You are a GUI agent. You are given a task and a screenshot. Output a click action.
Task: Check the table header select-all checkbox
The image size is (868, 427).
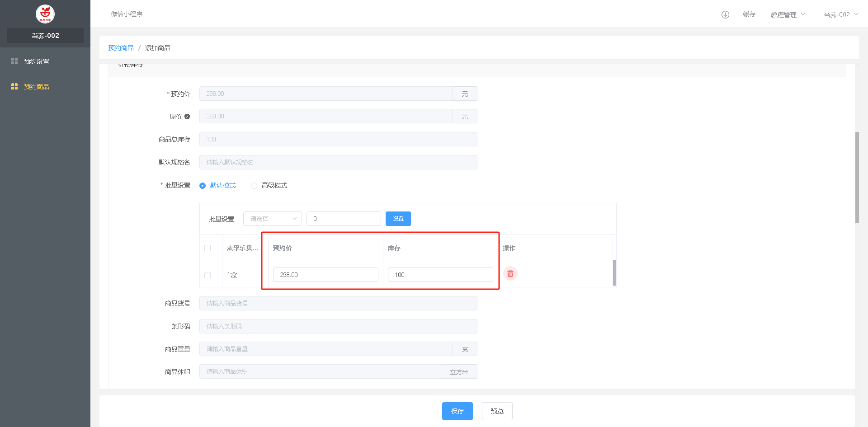coord(208,248)
